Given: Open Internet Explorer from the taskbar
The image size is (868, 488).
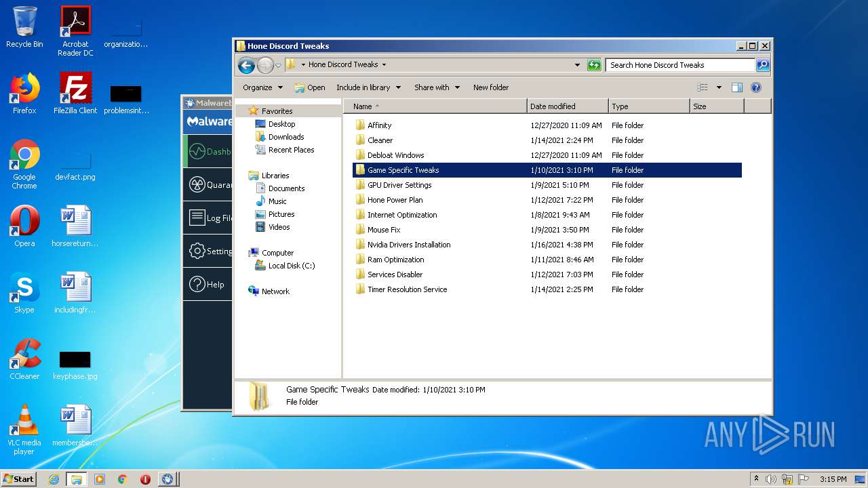Looking at the screenshot, I should pos(54,479).
